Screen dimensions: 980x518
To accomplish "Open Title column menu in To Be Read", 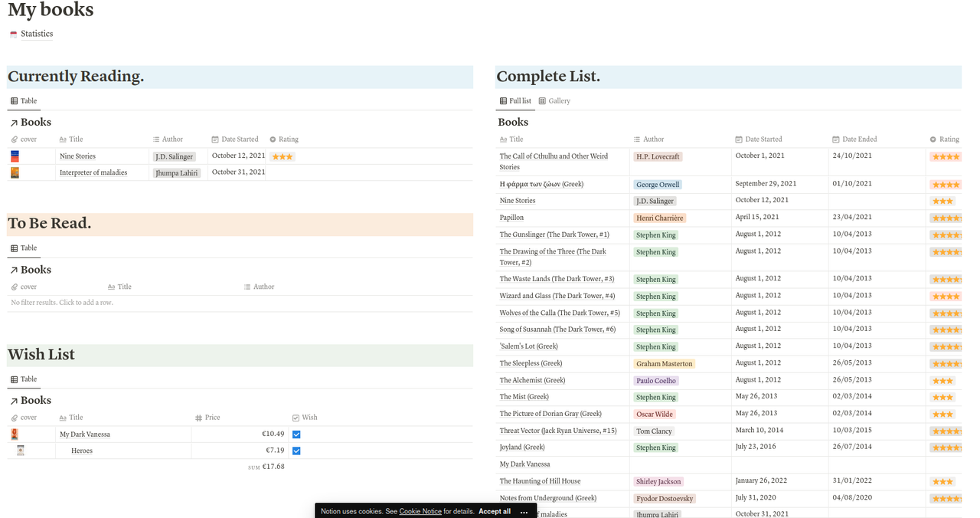I will coord(119,287).
